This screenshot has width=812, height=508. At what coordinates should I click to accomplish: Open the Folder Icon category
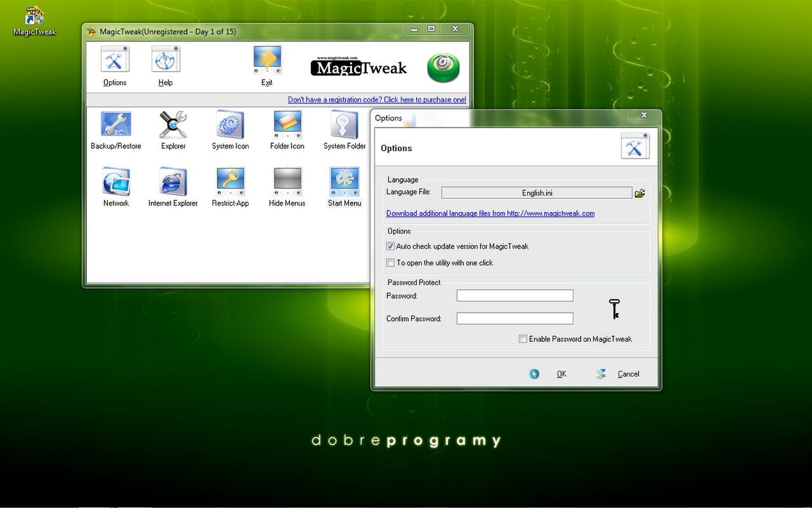click(x=287, y=131)
